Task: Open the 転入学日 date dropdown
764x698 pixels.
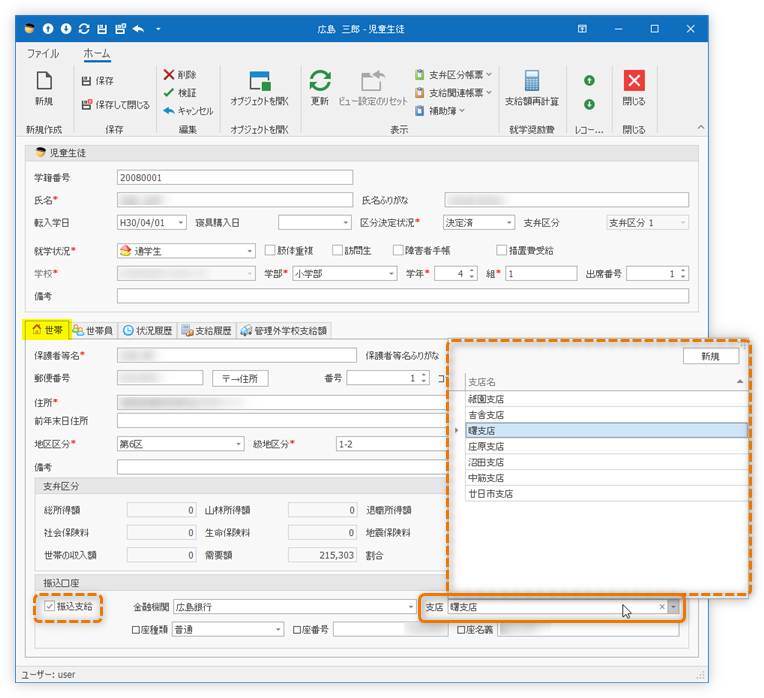Action: [181, 223]
